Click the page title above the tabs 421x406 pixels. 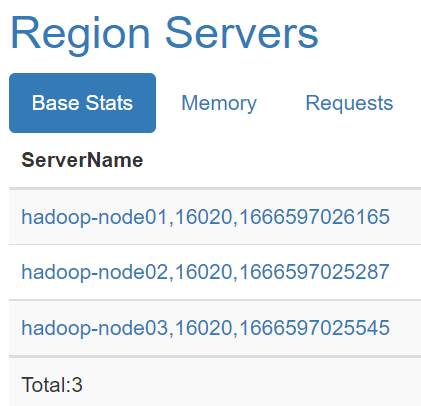tap(165, 34)
